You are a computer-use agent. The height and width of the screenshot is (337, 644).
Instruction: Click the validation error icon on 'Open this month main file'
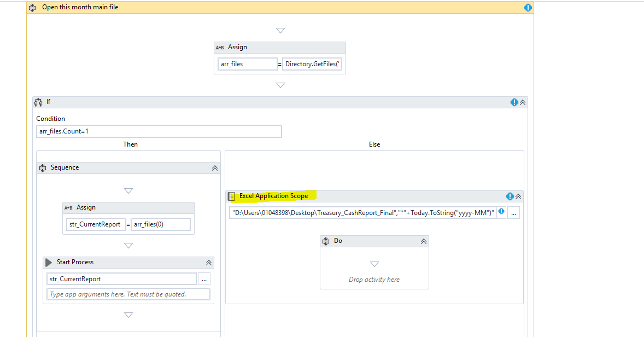[x=527, y=7]
